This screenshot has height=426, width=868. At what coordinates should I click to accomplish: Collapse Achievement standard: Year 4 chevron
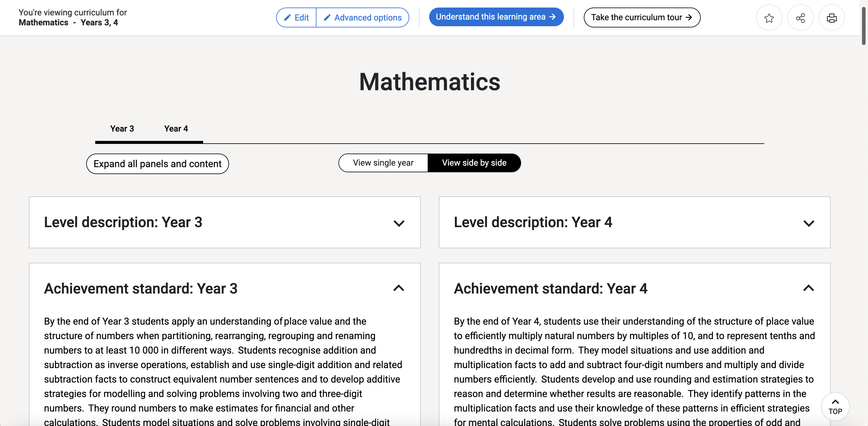(808, 288)
